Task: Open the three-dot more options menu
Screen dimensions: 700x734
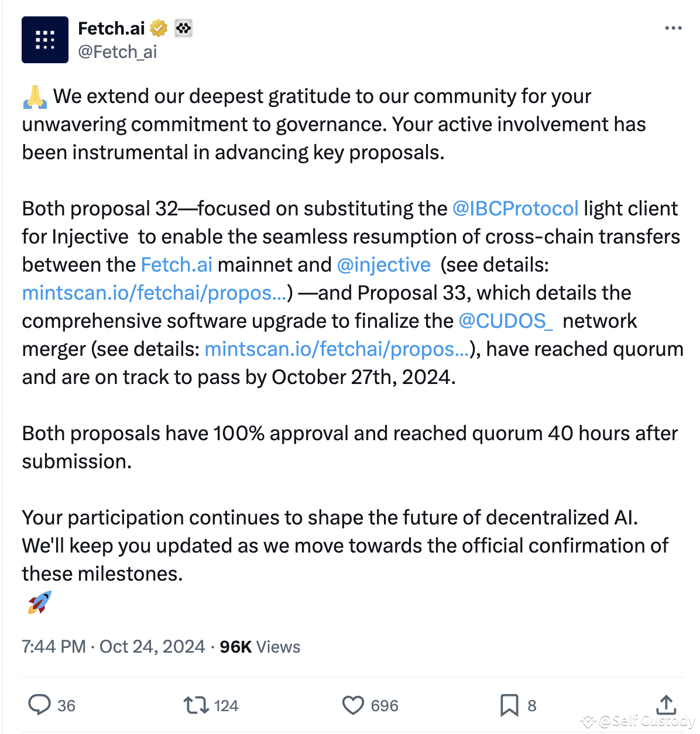Action: tap(674, 28)
